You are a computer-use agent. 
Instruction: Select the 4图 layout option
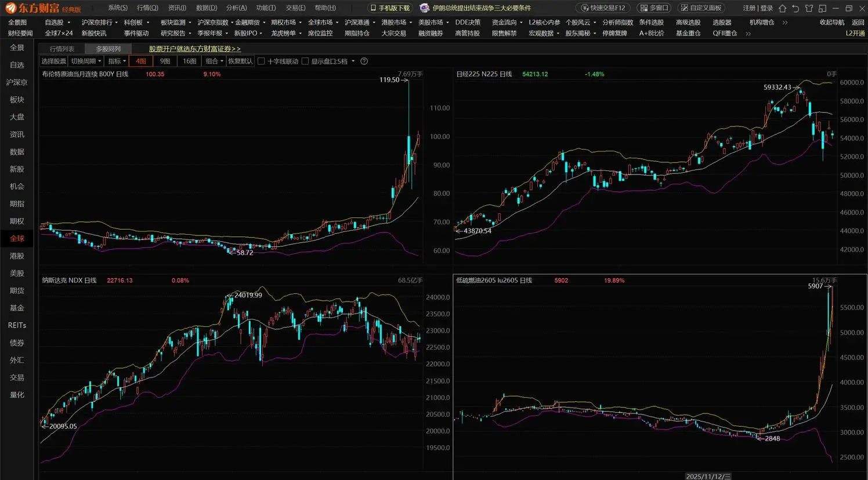[141, 61]
